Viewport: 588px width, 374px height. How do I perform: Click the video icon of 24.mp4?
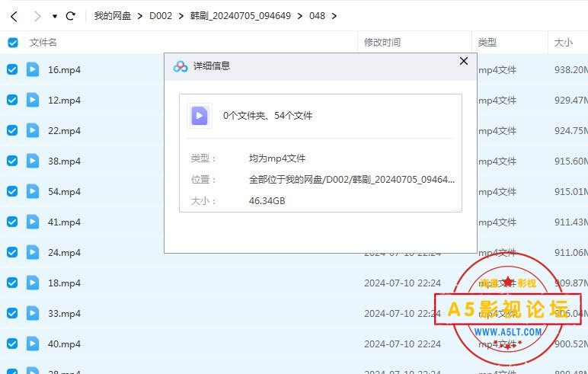click(33, 252)
